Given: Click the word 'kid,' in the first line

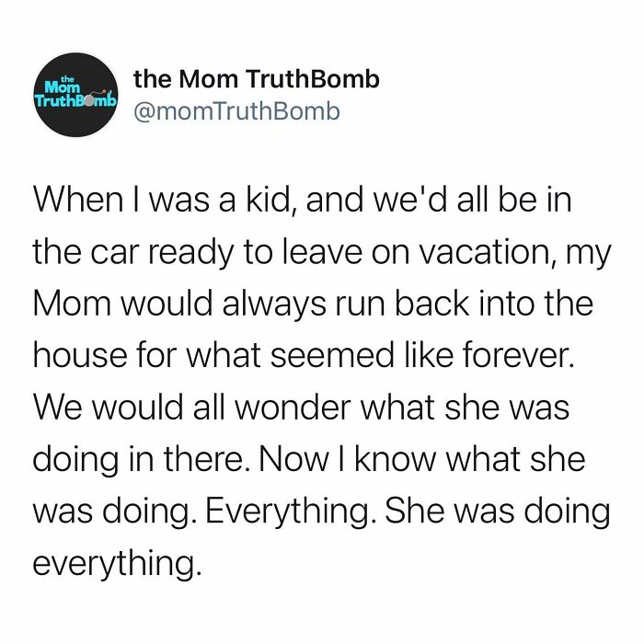Looking at the screenshot, I should tap(270, 200).
